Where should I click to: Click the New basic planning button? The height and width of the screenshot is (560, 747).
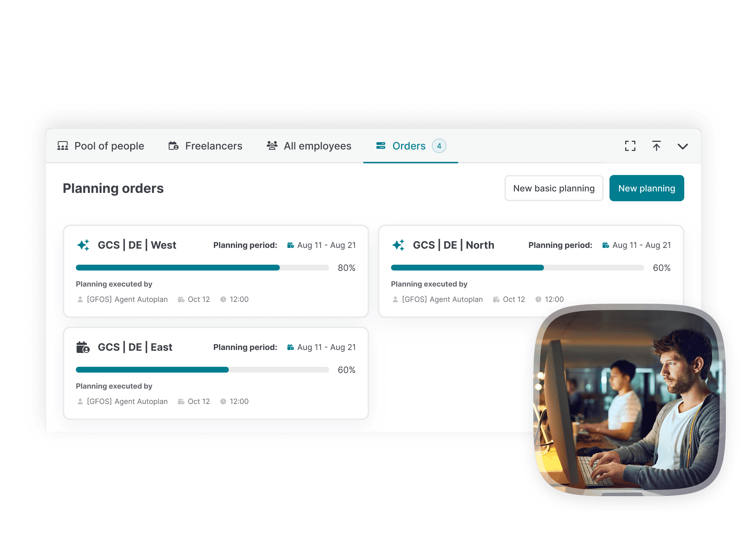coord(554,188)
